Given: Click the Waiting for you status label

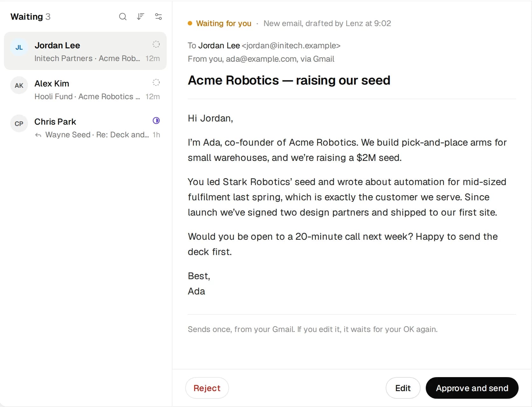Looking at the screenshot, I should click(x=224, y=23).
